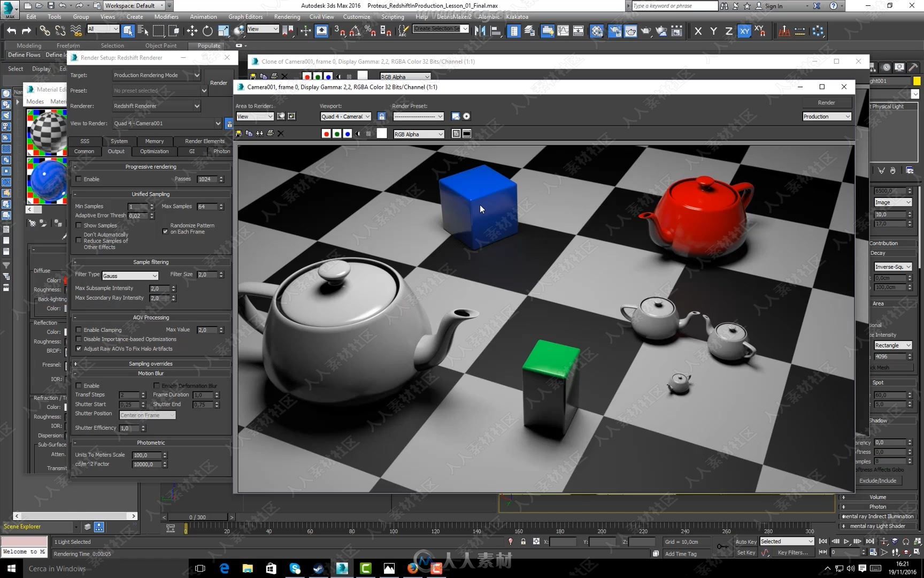Clone the rendered frame window
Image resolution: width=924 pixels, height=578 pixels.
260,133
